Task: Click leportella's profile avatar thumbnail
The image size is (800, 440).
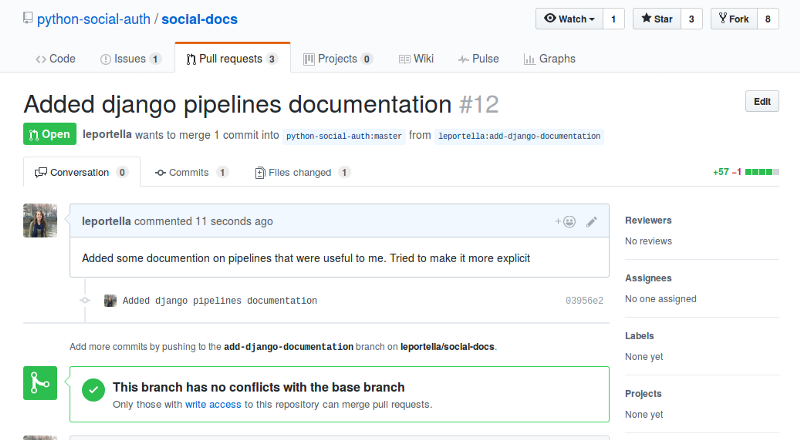Action: tap(40, 220)
